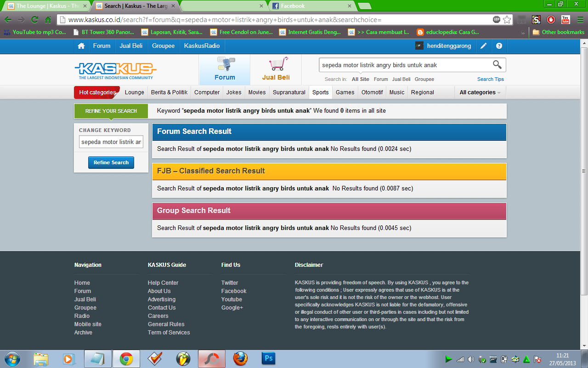Open the Term of Services footer link

[169, 333]
